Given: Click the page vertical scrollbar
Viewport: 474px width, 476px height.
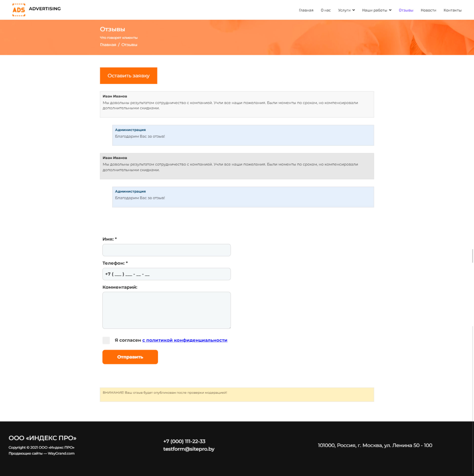Looking at the screenshot, I should [x=473, y=256].
